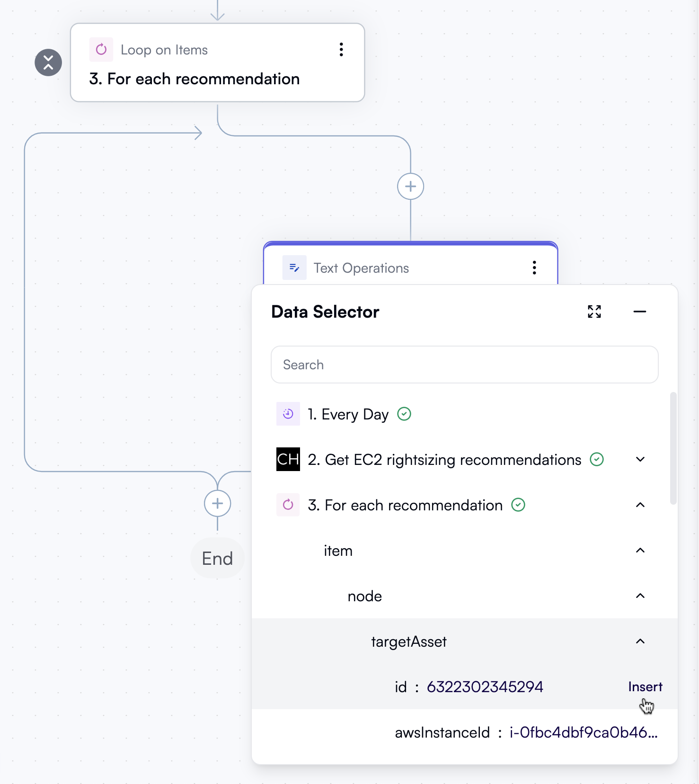Click the Loop on Items node icon

click(x=101, y=50)
